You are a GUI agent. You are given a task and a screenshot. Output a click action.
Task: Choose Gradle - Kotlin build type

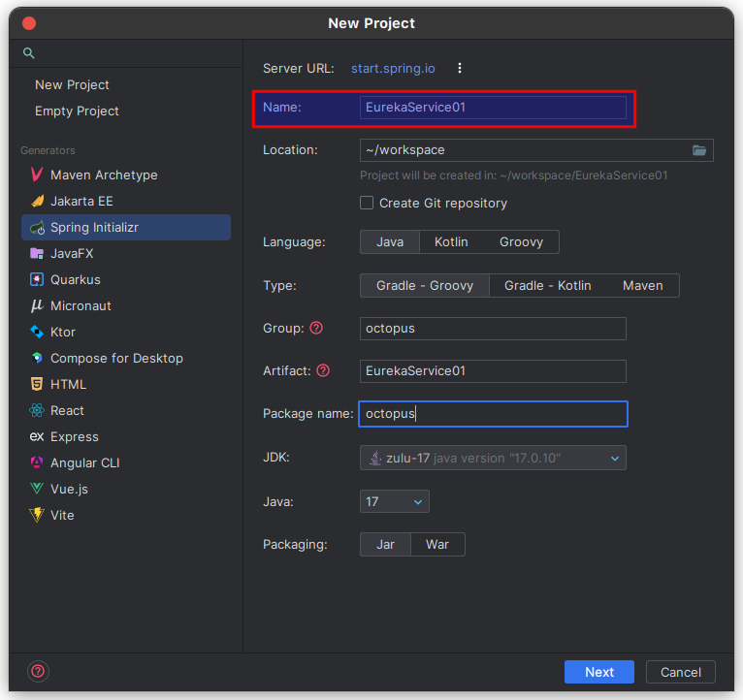coord(548,286)
